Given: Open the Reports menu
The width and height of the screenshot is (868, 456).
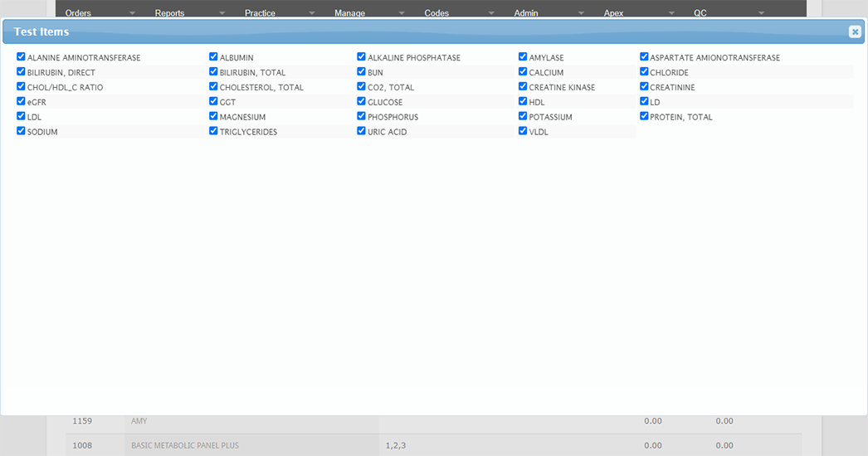Looking at the screenshot, I should (169, 12).
